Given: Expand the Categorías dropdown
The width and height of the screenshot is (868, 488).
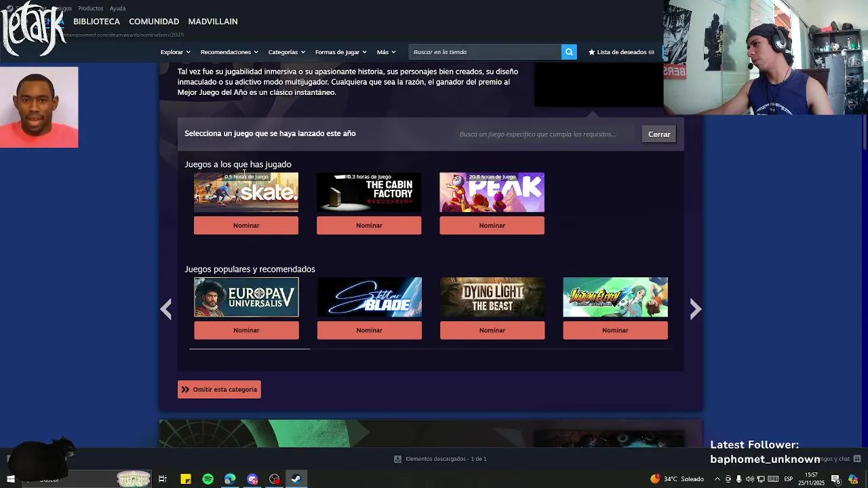Looking at the screenshot, I should pyautogui.click(x=286, y=52).
